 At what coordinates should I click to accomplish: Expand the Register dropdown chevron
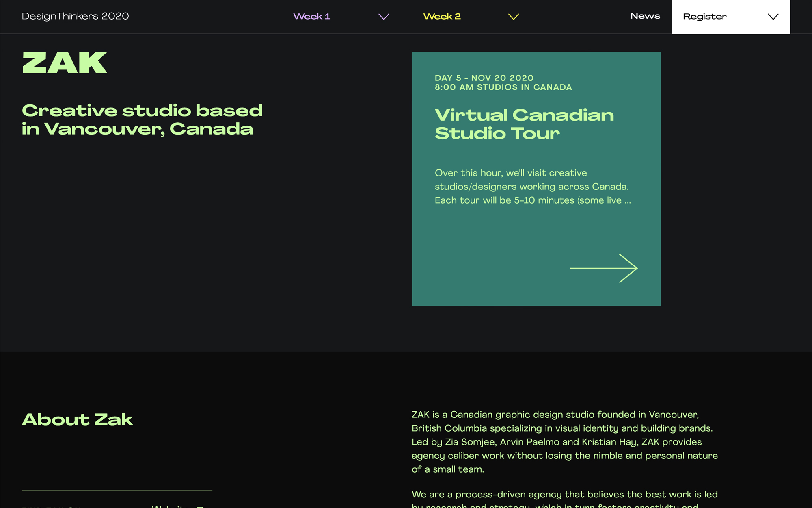[773, 17]
